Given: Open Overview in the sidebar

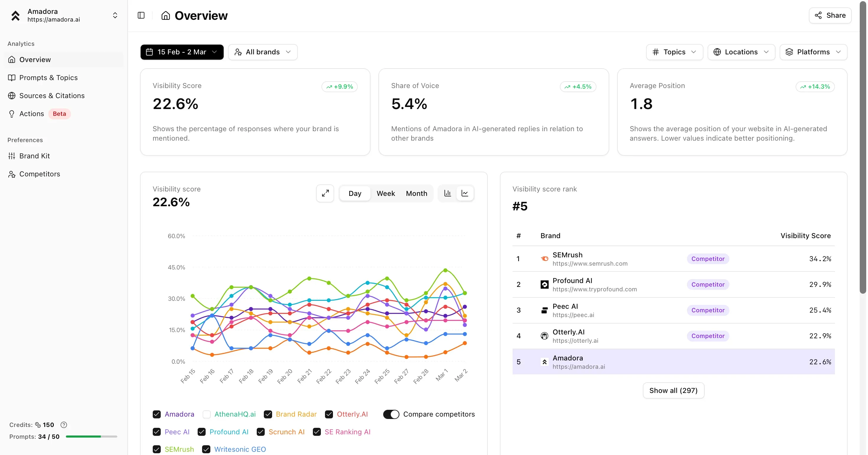Looking at the screenshot, I should click(64, 60).
